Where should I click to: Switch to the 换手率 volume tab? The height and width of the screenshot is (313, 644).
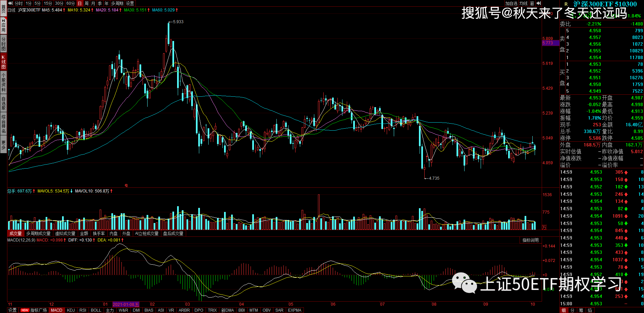(99, 233)
